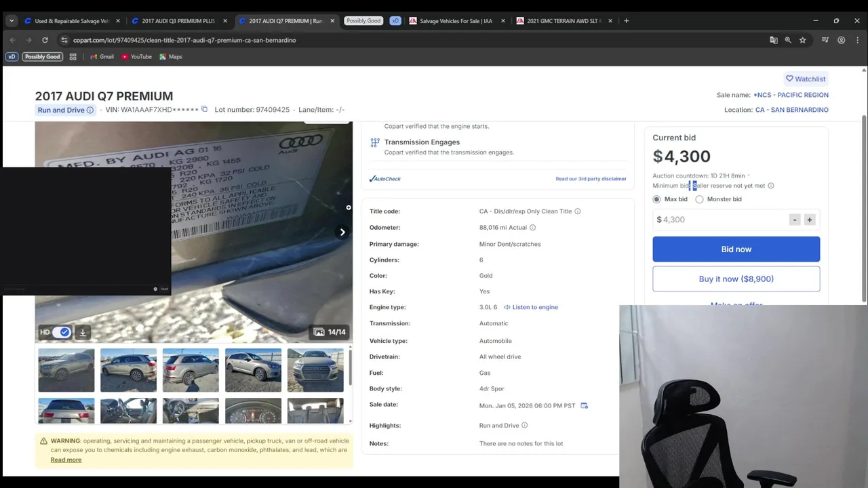Screen dimensions: 868x488
Task: Open the 3rd party disclaimer link
Action: click(591, 179)
